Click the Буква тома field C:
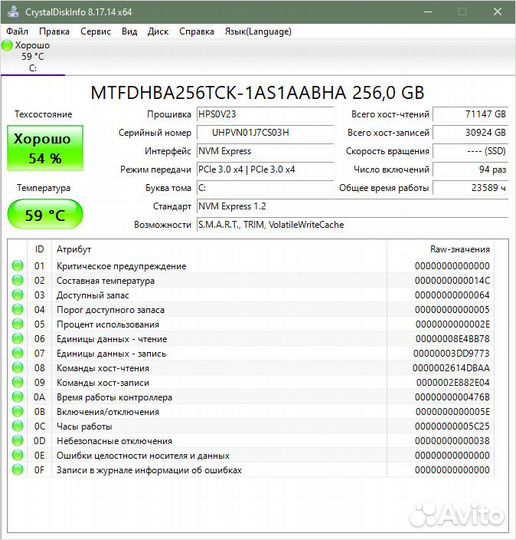516x540 pixels. (265, 188)
